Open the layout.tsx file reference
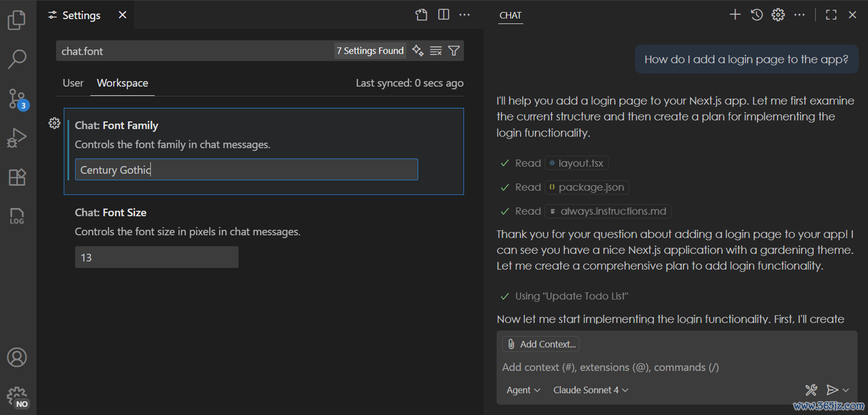The image size is (868, 415). click(577, 163)
